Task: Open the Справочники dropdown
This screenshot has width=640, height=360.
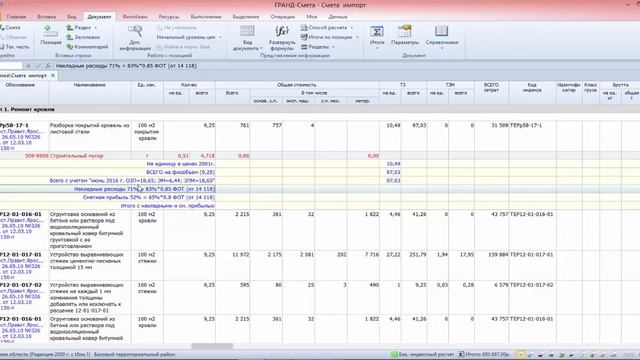Action: pos(442,38)
